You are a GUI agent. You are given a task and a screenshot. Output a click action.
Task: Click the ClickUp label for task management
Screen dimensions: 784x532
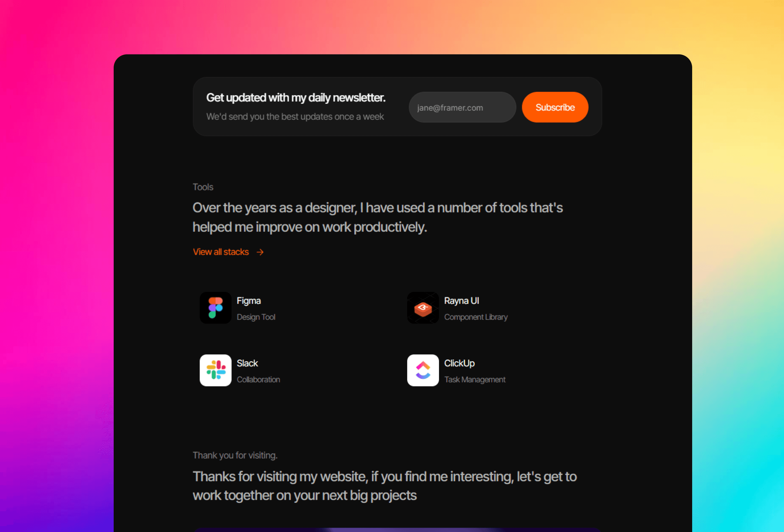(x=460, y=363)
